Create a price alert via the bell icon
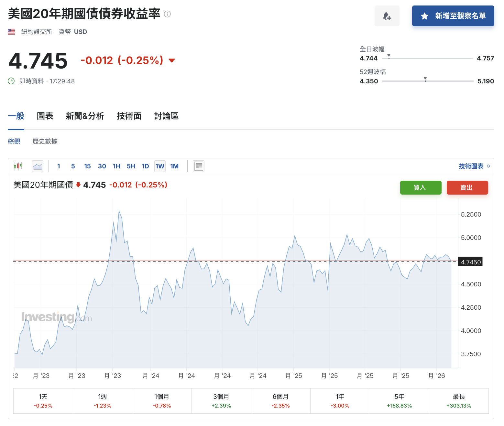The width and height of the screenshot is (504, 426). [387, 16]
